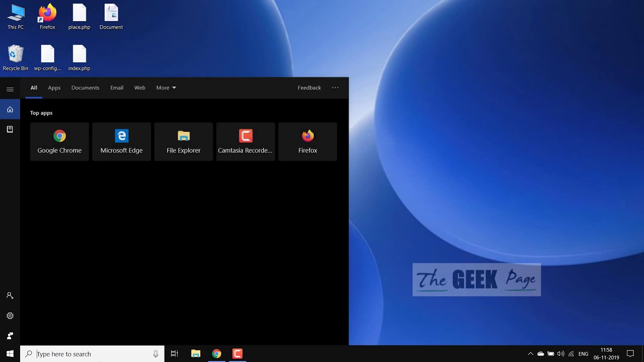Screen dimensions: 644x362
Task: Open the Wi-Fi network tray icon
Action: pyautogui.click(x=571, y=354)
